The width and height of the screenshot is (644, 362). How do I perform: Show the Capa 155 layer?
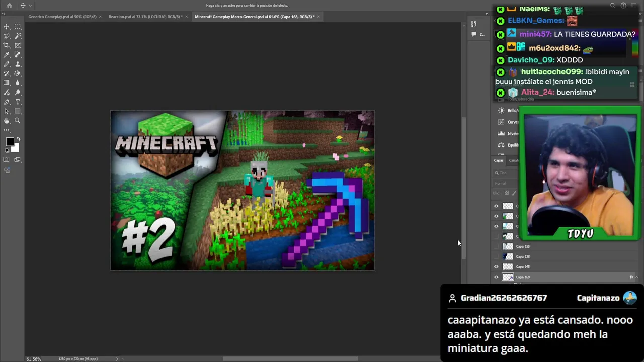tap(496, 246)
